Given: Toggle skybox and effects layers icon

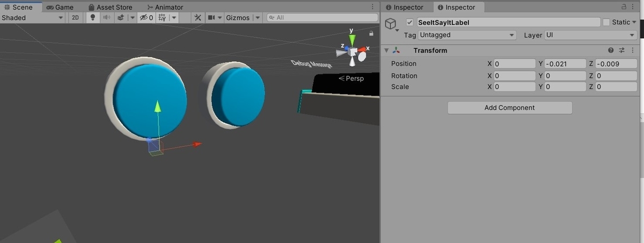Looking at the screenshot, I should click(x=120, y=18).
